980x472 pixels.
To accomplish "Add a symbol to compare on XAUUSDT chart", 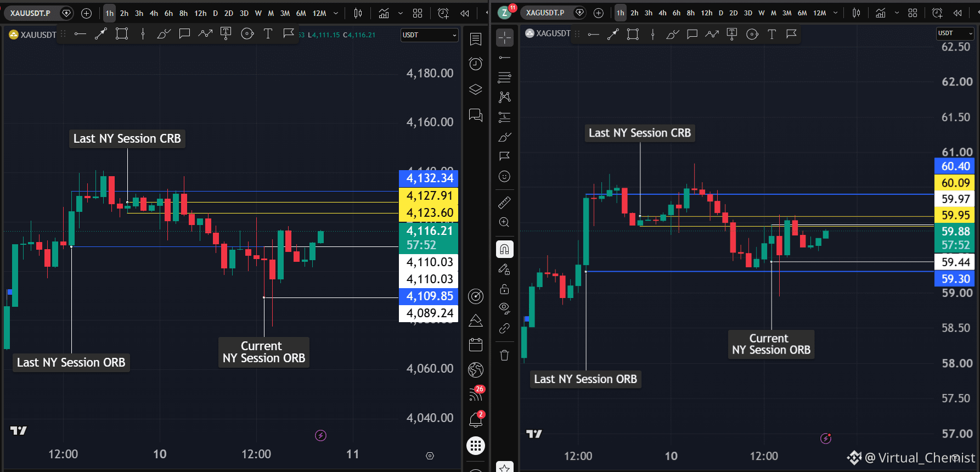I will tap(86, 13).
